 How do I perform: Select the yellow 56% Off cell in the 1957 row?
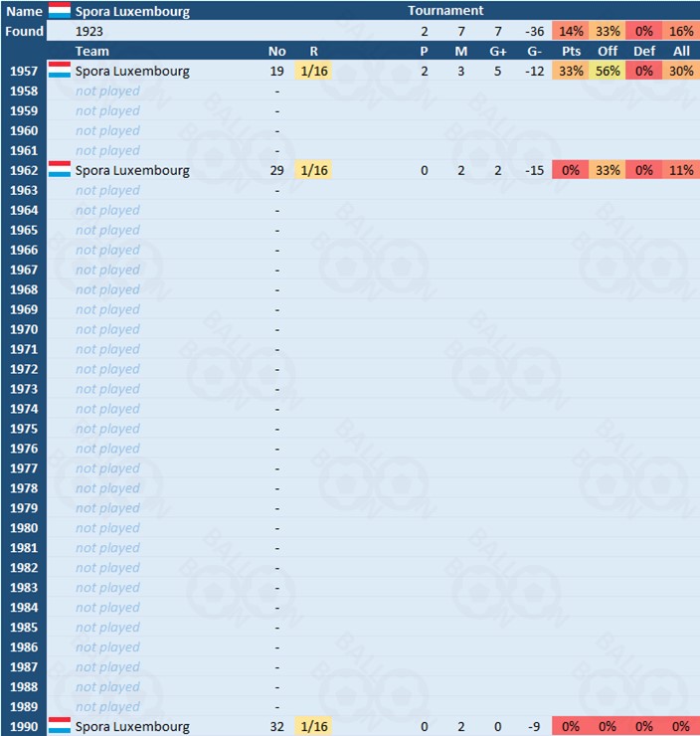[608, 71]
